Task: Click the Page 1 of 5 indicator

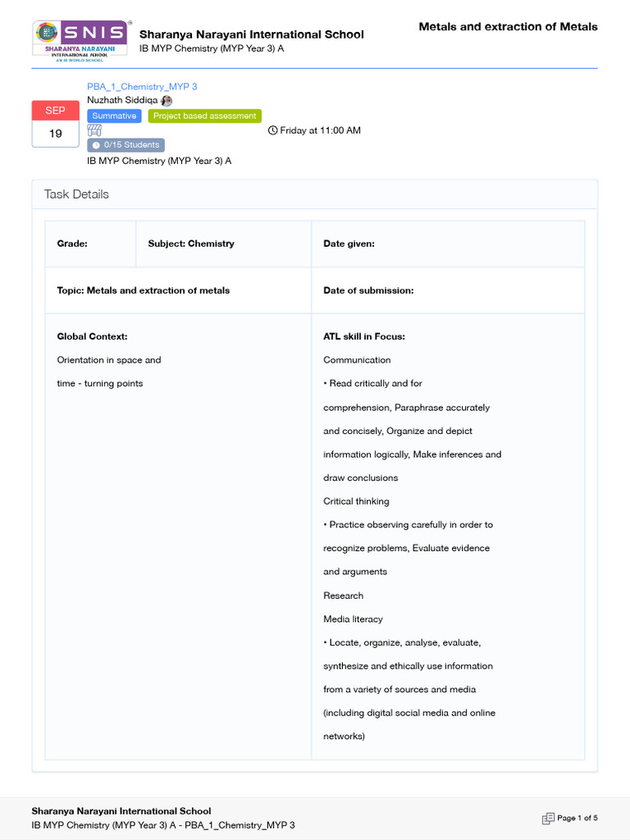Action: (x=577, y=818)
